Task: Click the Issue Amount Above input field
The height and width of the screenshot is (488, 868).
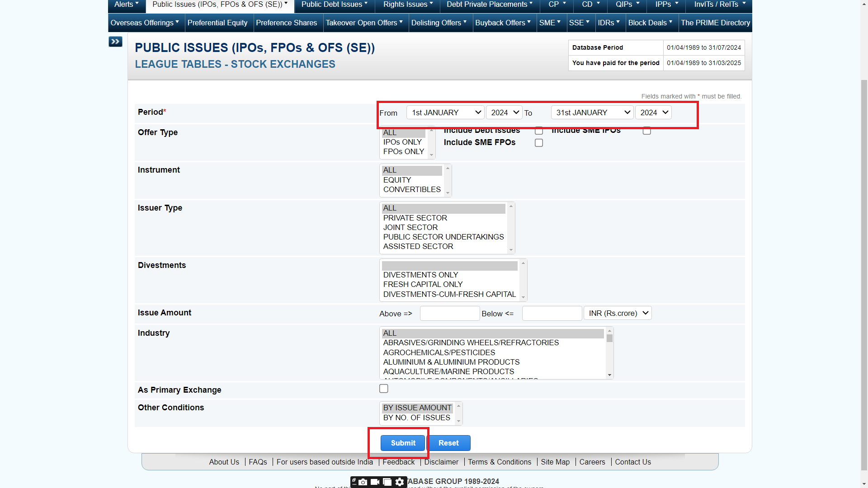Action: (x=449, y=313)
